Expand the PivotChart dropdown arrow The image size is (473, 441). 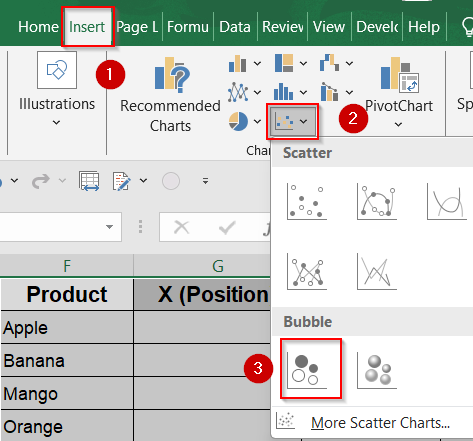coord(398,124)
